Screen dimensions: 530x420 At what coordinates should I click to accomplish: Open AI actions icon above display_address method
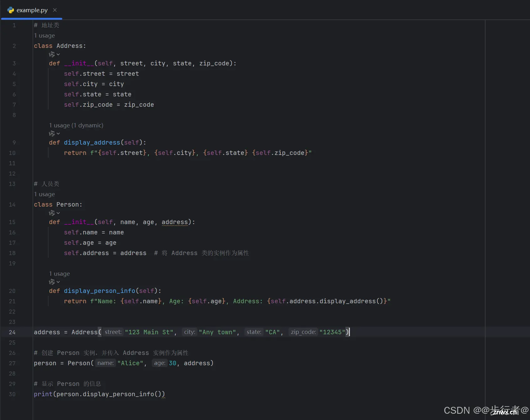52,134
